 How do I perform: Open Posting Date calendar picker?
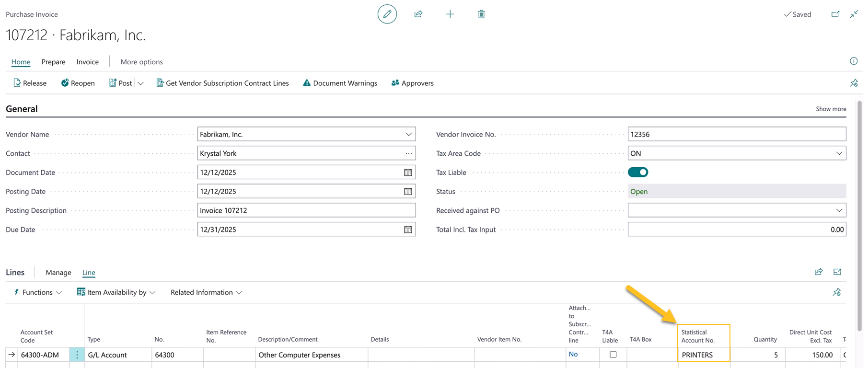408,191
